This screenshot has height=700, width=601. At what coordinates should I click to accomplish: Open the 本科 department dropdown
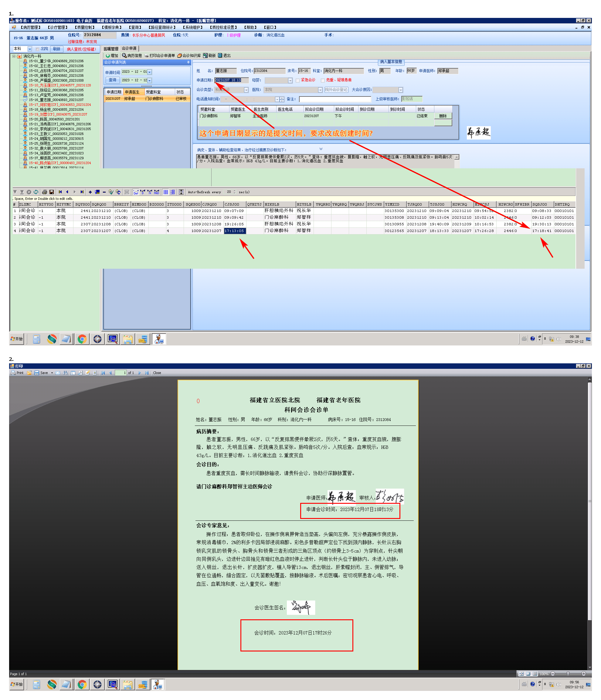click(30, 49)
